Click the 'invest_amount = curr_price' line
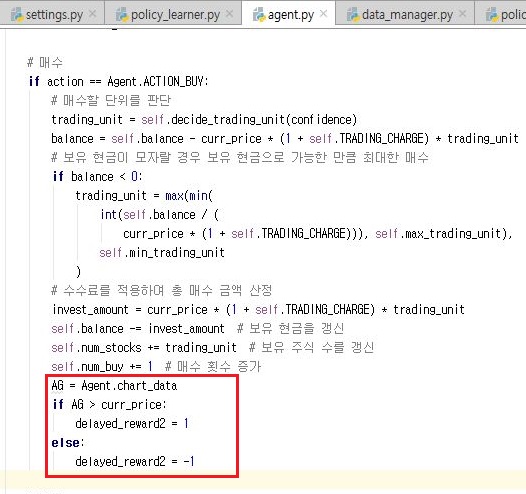This screenshot has width=526, height=494. [258, 310]
